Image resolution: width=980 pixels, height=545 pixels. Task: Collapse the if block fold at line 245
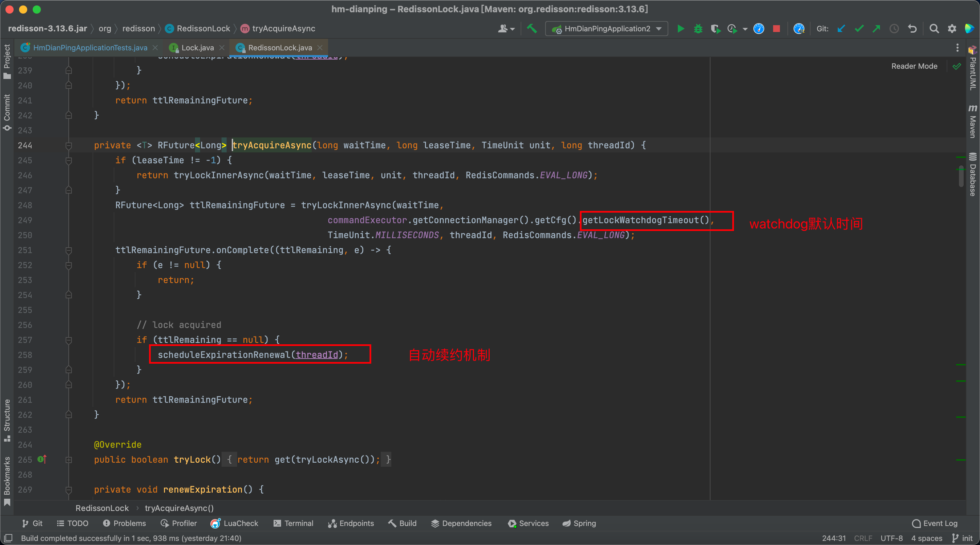point(68,160)
